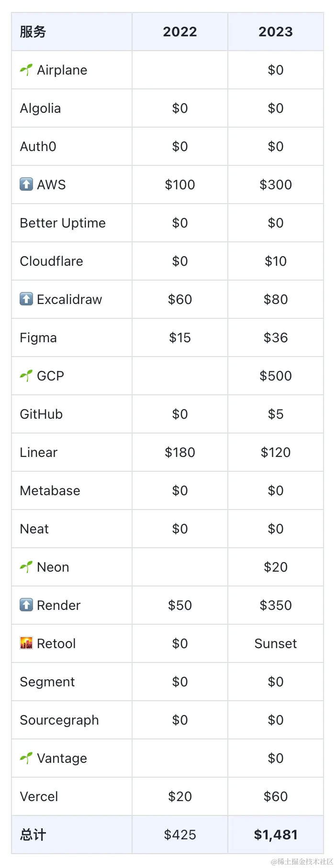Click the Algolia service name

pyautogui.click(x=41, y=108)
